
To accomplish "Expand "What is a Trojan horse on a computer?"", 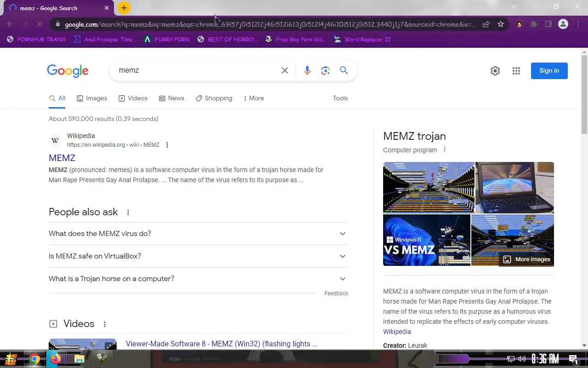I will [198, 279].
